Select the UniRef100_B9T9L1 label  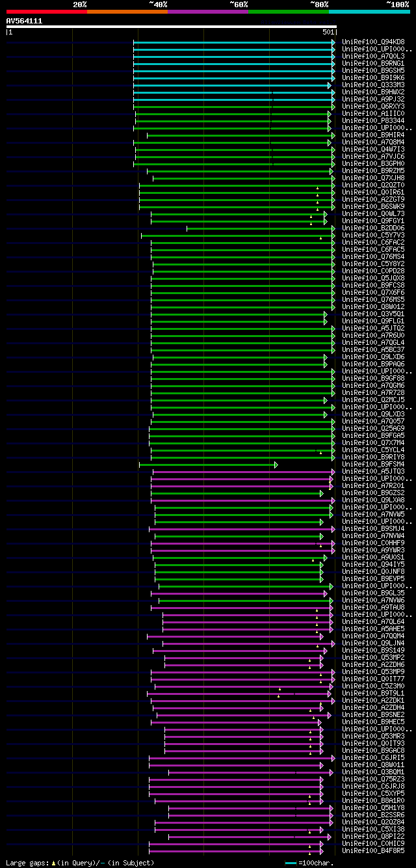(373, 693)
